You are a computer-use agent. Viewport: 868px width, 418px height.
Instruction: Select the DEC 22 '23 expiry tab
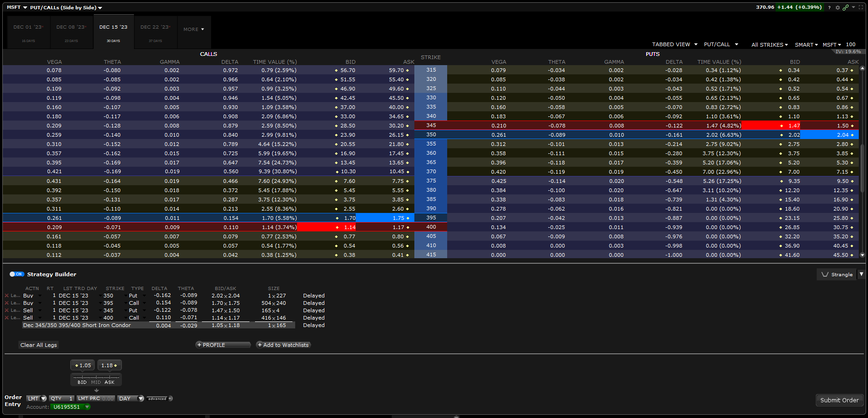155,32
